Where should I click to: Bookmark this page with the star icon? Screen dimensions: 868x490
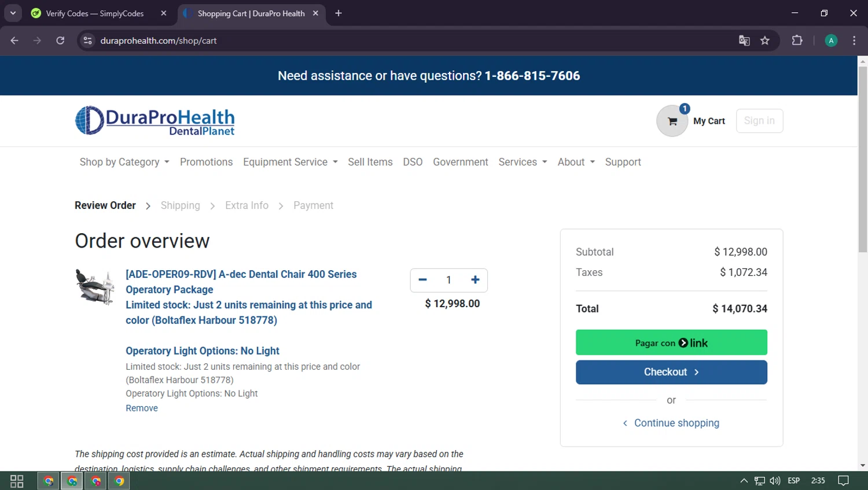[x=765, y=40]
